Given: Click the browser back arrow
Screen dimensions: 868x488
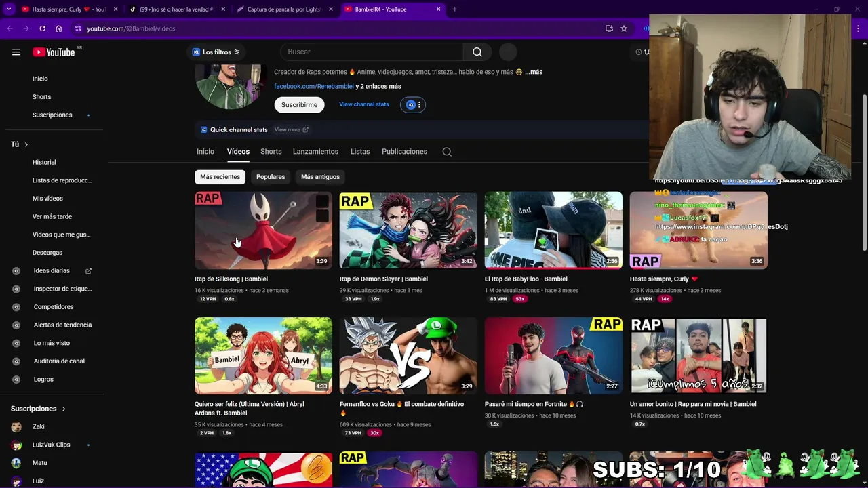Looking at the screenshot, I should [x=9, y=28].
